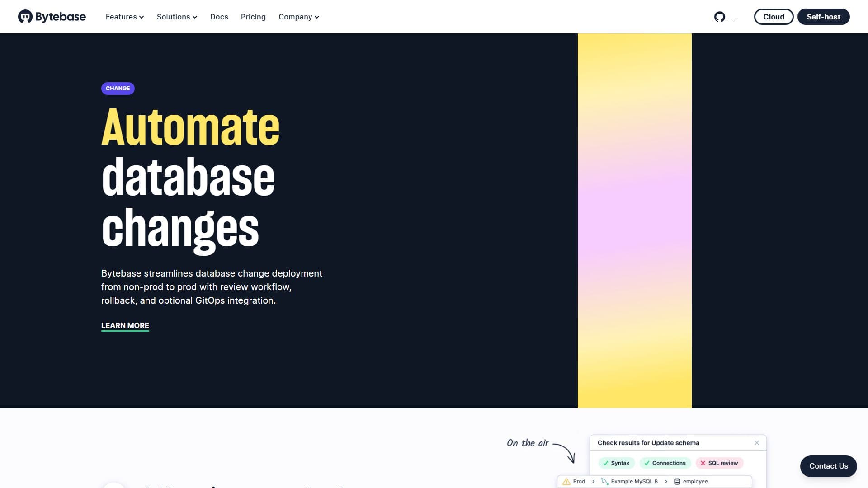Click the 'Check results for Update schema' title

[648, 443]
